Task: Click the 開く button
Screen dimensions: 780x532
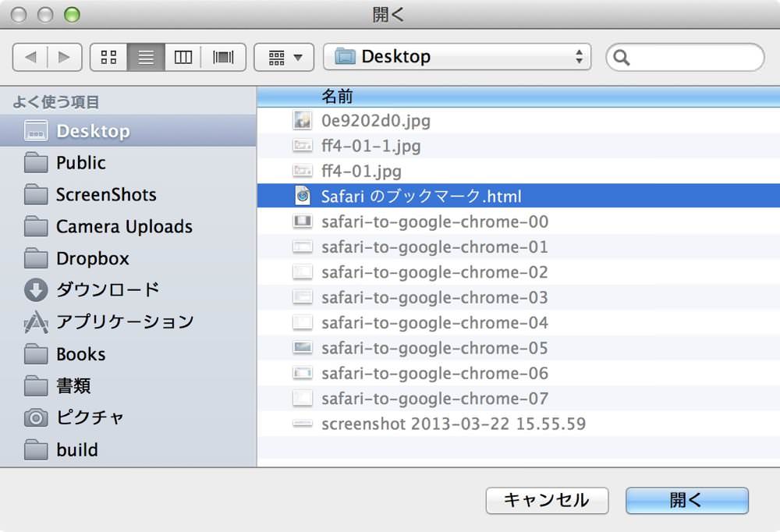Action: tap(687, 500)
